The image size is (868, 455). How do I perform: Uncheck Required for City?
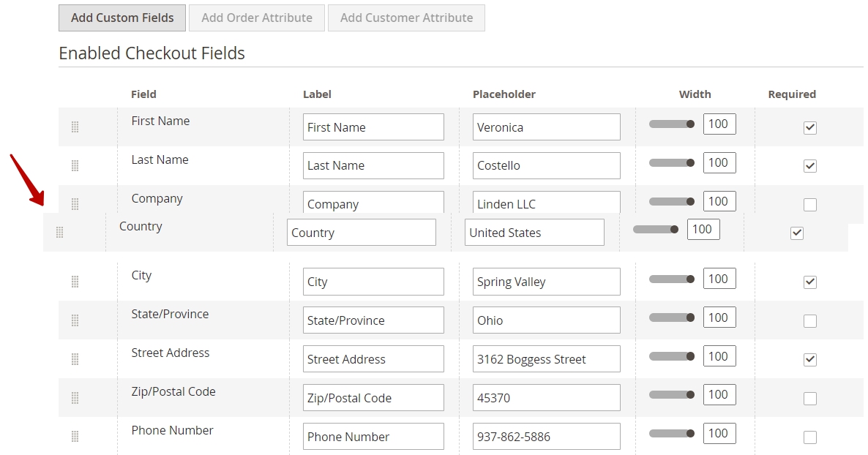coord(810,282)
